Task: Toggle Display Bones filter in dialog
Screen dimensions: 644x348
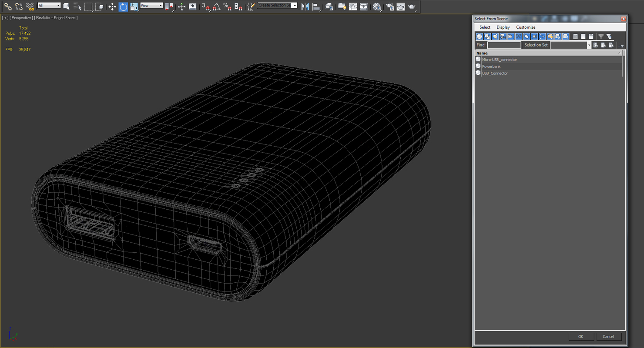Action: pos(542,37)
